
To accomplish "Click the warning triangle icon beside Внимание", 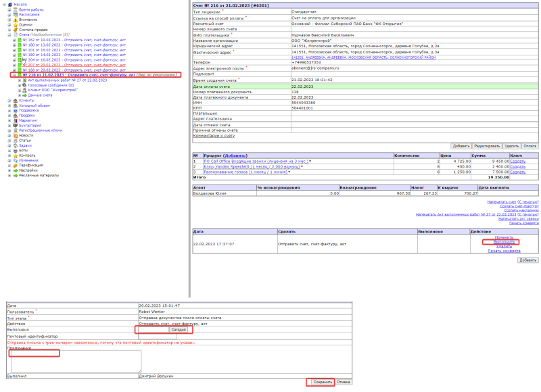I will pos(15,20).
